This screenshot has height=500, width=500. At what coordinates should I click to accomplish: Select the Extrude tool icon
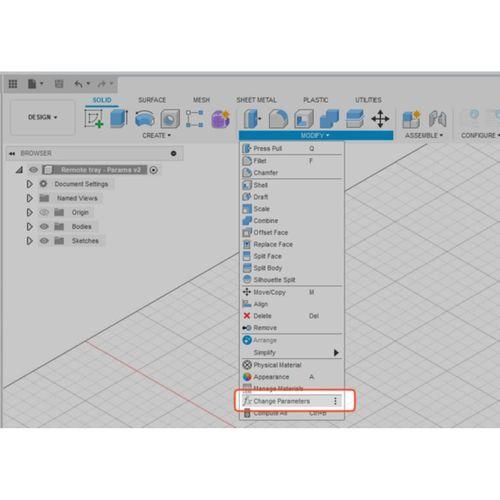coord(119,119)
